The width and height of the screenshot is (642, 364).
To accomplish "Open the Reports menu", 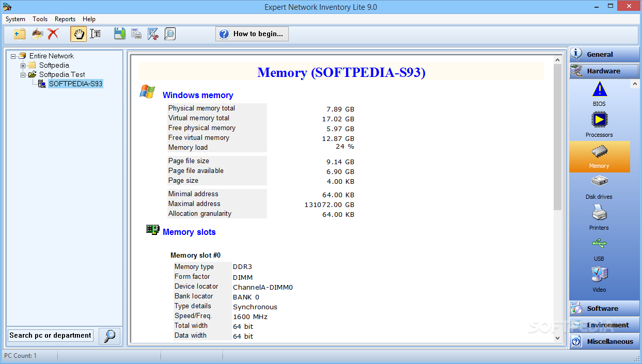I will click(x=65, y=19).
